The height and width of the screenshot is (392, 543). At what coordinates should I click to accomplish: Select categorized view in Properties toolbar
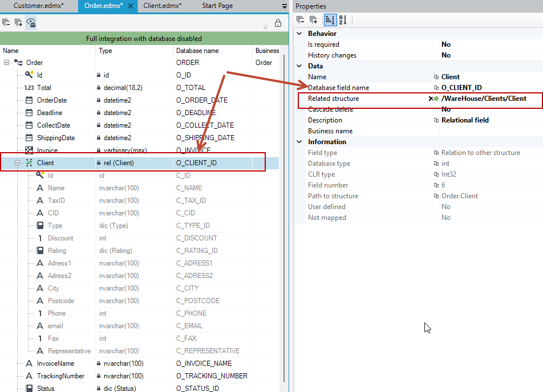330,20
